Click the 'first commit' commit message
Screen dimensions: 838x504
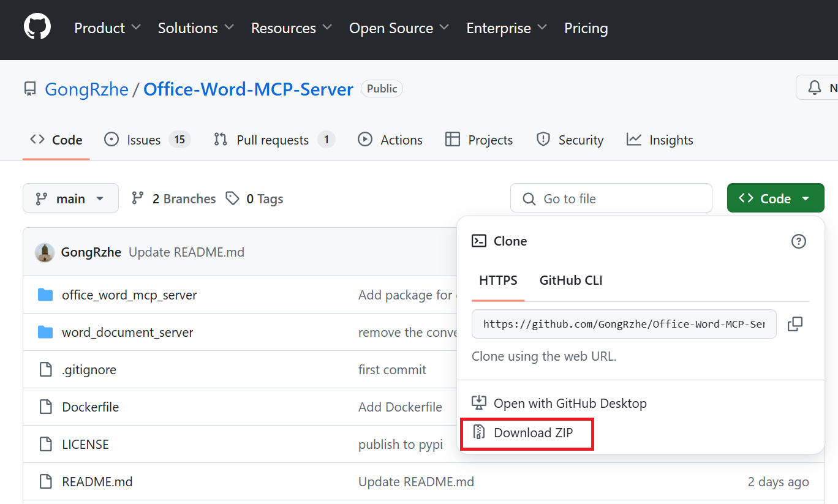(393, 370)
